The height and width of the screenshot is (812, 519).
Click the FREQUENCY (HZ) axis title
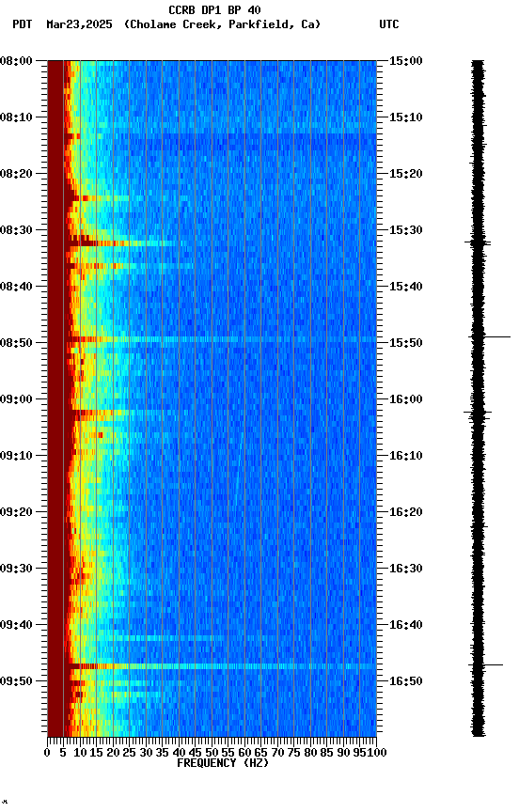tap(223, 763)
